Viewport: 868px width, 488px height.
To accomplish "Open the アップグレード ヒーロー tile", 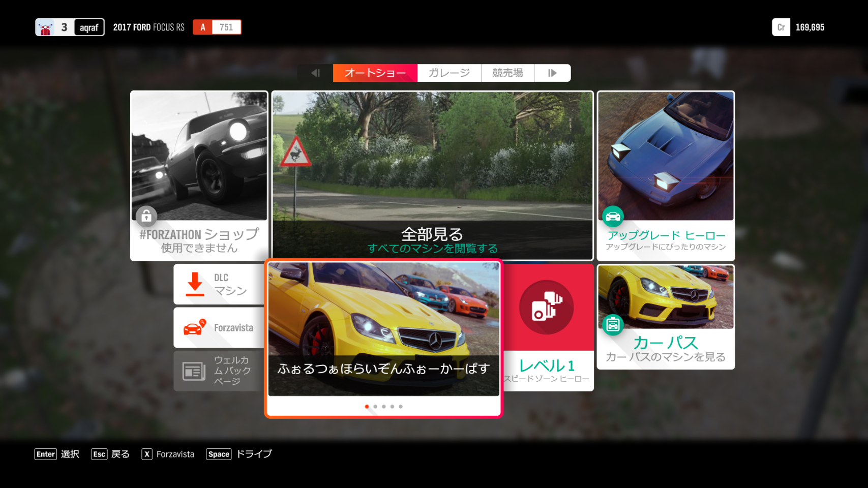I will (666, 176).
